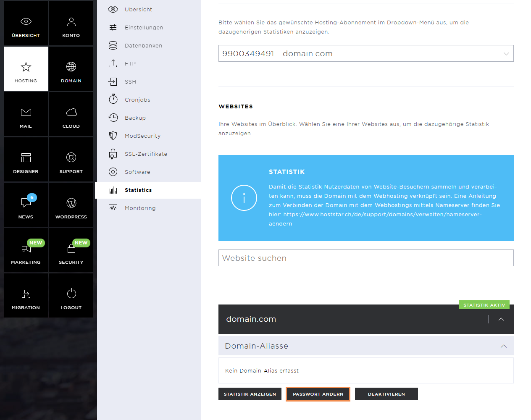531x420 pixels.
Task: Open the Support lifebuoy tile
Action: click(x=71, y=160)
